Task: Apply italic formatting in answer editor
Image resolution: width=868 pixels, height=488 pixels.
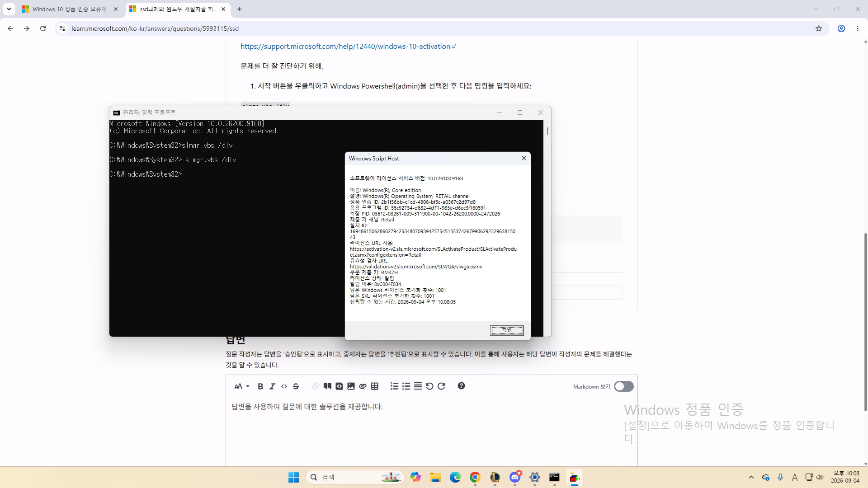Action: (272, 386)
